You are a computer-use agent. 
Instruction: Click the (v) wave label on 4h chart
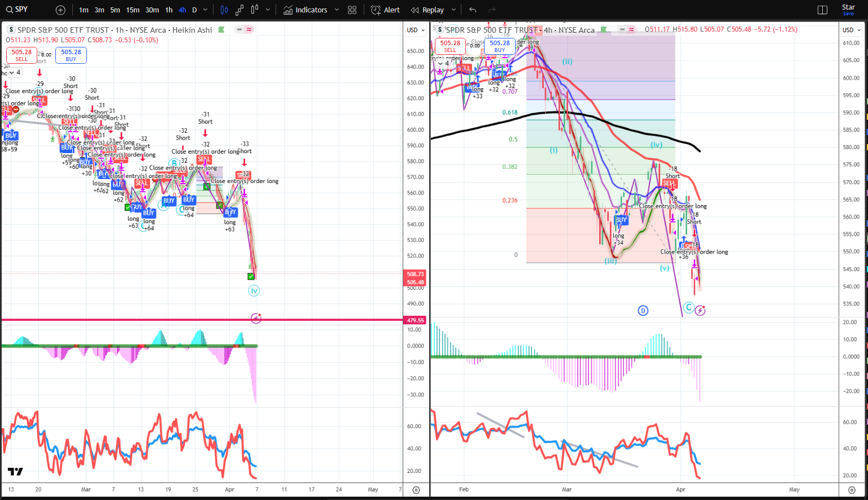pos(664,268)
